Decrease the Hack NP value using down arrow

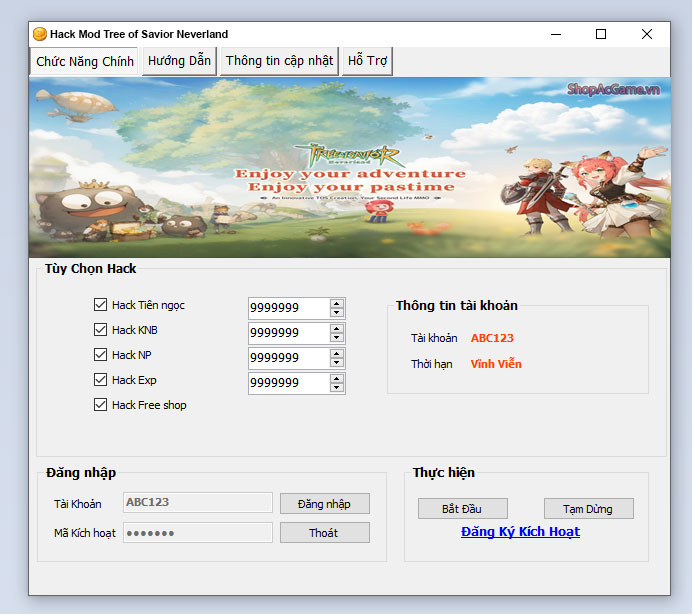click(x=336, y=362)
